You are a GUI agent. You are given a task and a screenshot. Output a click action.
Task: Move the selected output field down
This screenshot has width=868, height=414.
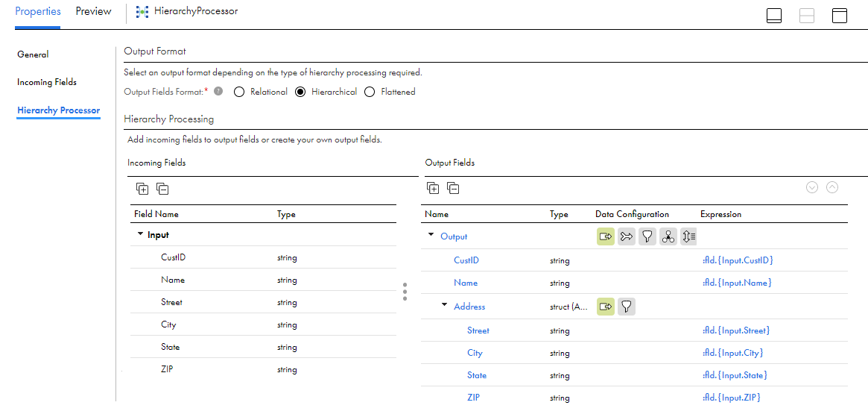[x=812, y=187]
